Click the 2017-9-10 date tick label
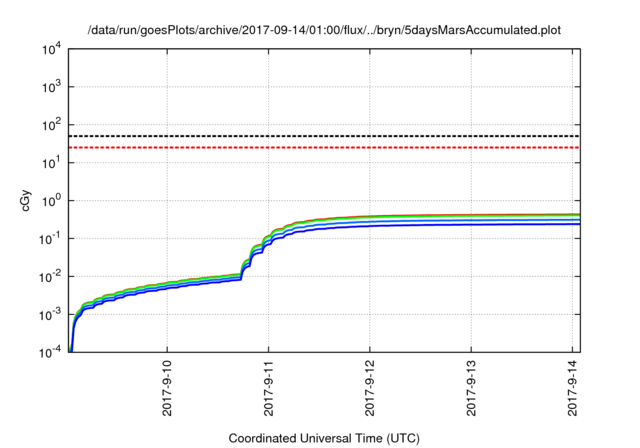Image resolution: width=640 pixels, height=448 pixels. [x=167, y=388]
